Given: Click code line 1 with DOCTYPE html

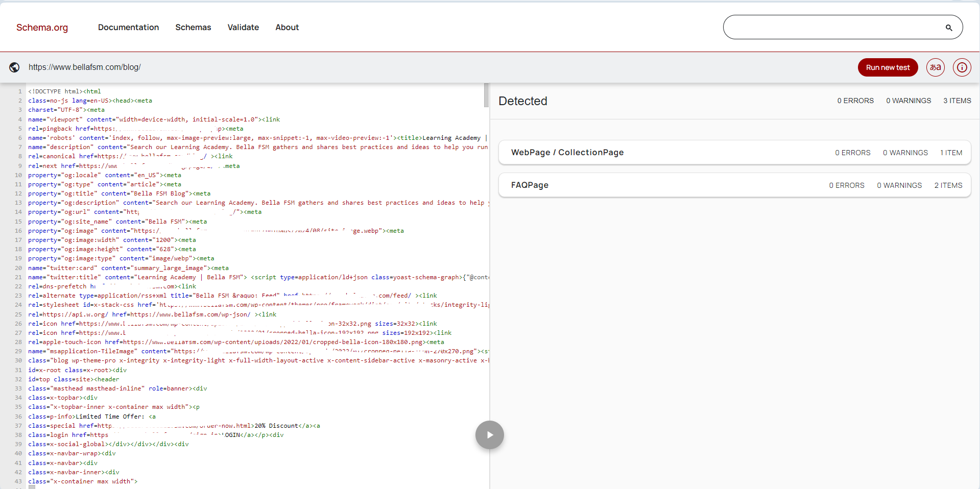Looking at the screenshot, I should pyautogui.click(x=65, y=91).
